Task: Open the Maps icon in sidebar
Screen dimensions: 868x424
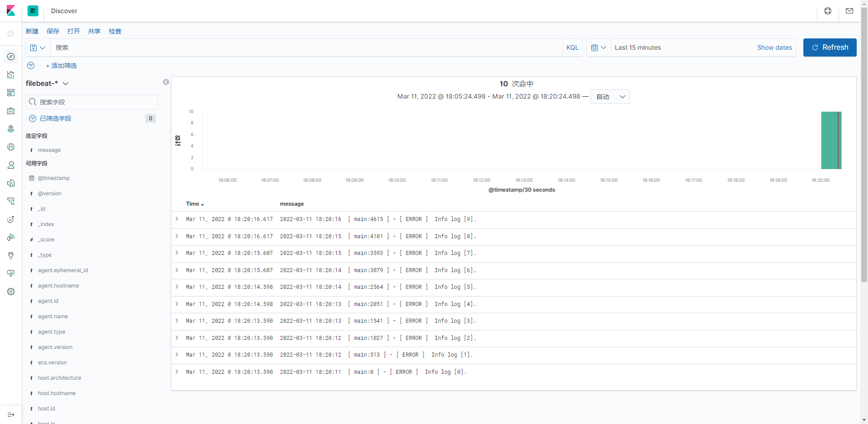Action: coord(11,129)
